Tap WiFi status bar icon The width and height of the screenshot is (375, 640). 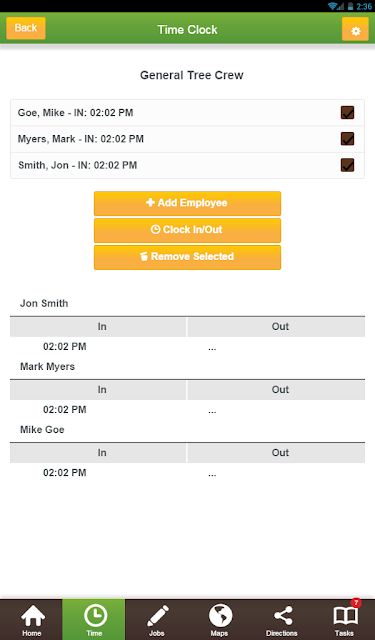click(333, 6)
